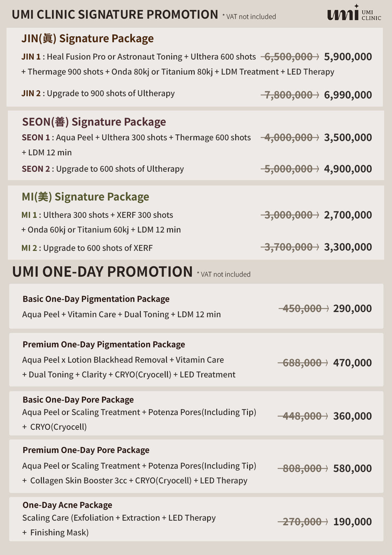Click the UMI Clinic logo

coord(354,13)
